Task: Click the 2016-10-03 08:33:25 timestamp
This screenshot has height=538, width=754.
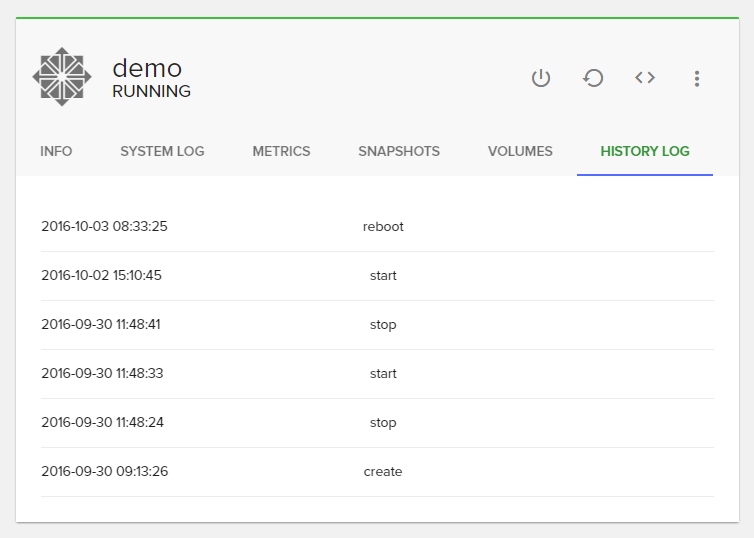Action: (104, 226)
